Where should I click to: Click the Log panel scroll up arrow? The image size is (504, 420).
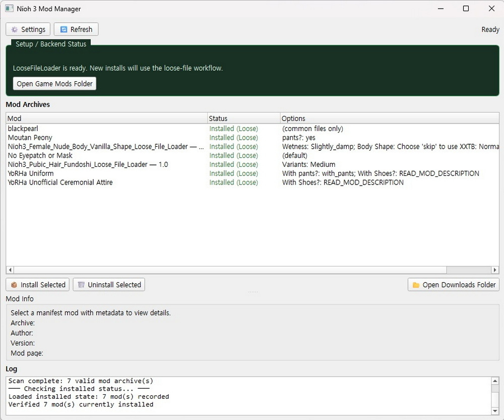pos(495,381)
